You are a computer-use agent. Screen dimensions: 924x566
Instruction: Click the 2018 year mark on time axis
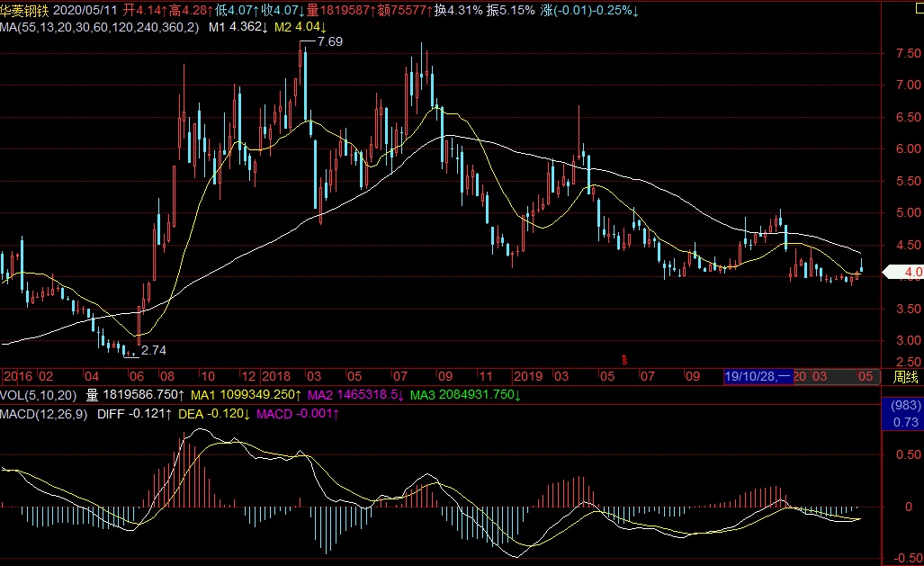point(277,376)
